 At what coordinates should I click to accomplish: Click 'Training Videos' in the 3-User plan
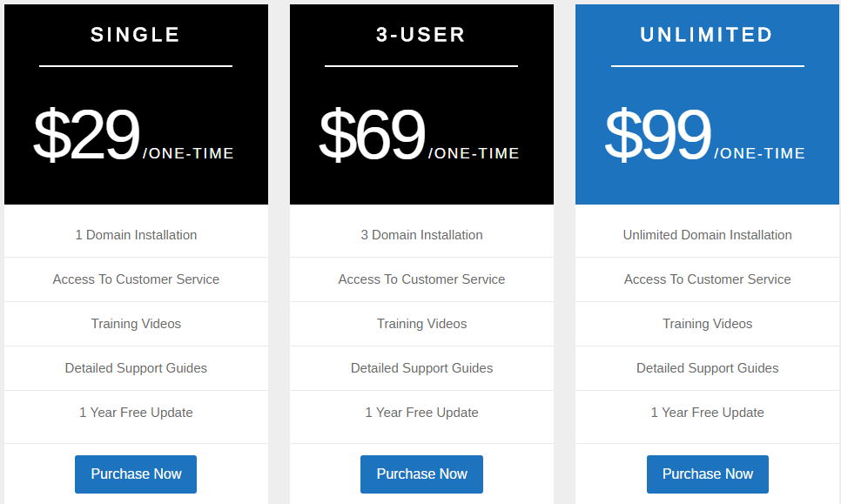pyautogui.click(x=421, y=324)
